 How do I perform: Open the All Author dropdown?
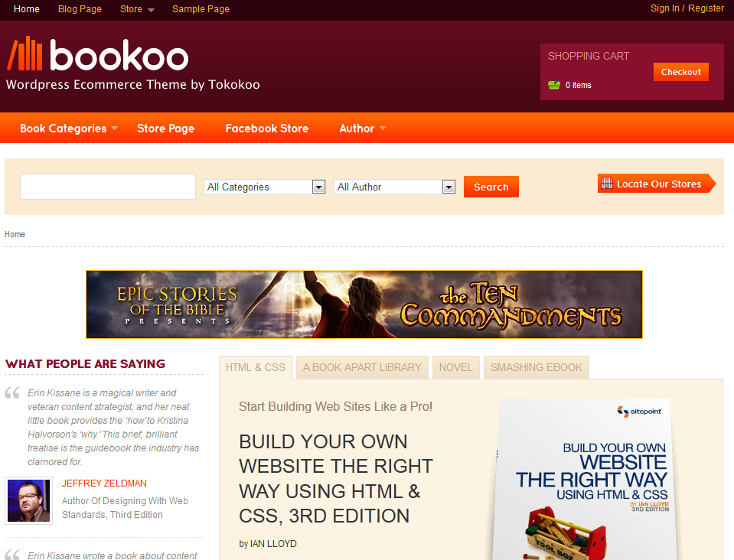[395, 187]
